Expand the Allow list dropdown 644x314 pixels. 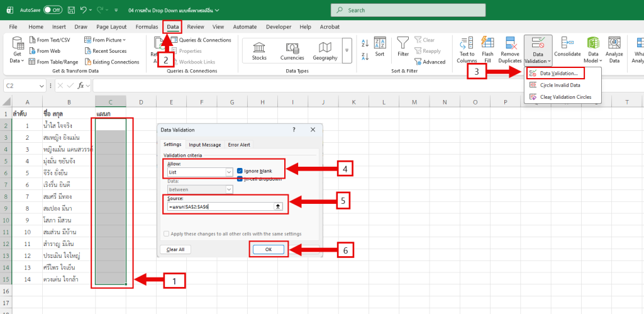(x=229, y=172)
